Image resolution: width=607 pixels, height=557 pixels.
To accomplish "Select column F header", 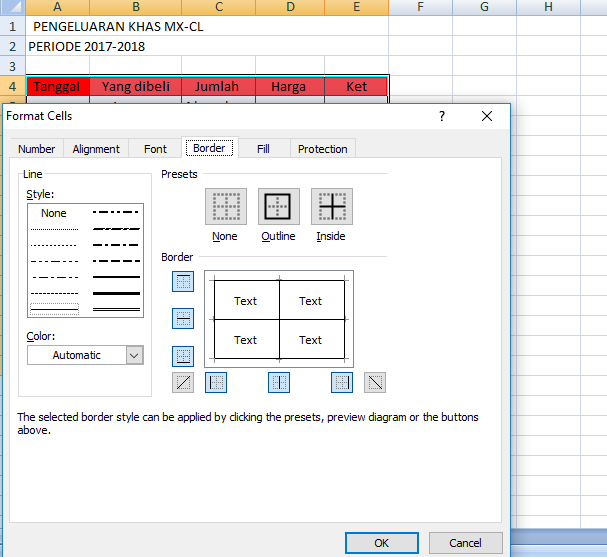I will click(420, 7).
